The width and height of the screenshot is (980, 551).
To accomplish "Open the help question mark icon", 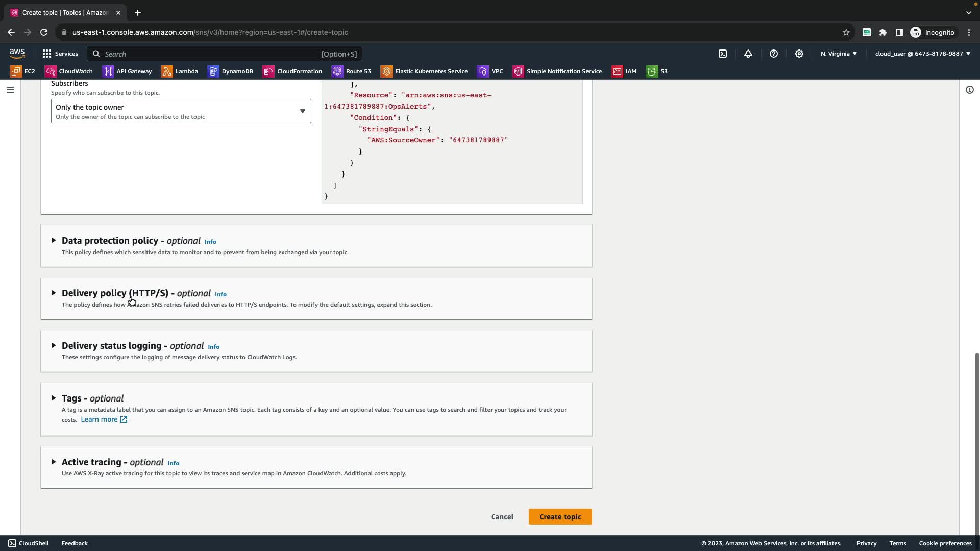I will (x=774, y=54).
